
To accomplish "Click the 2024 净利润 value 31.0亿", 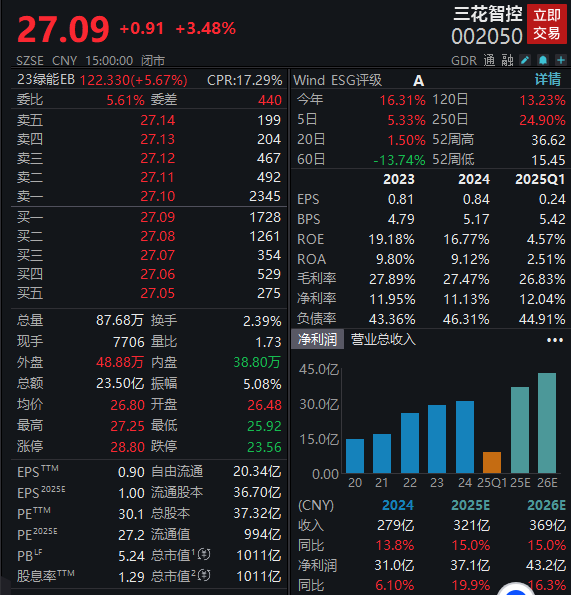I will pos(394,565).
